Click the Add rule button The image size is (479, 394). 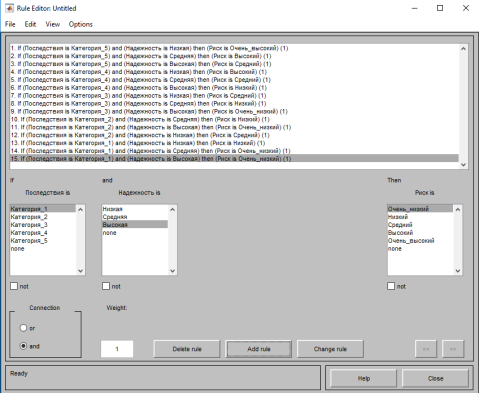coord(259,349)
